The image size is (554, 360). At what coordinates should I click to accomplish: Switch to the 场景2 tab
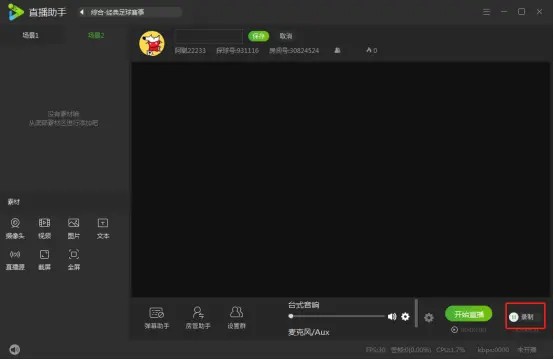[x=96, y=35]
